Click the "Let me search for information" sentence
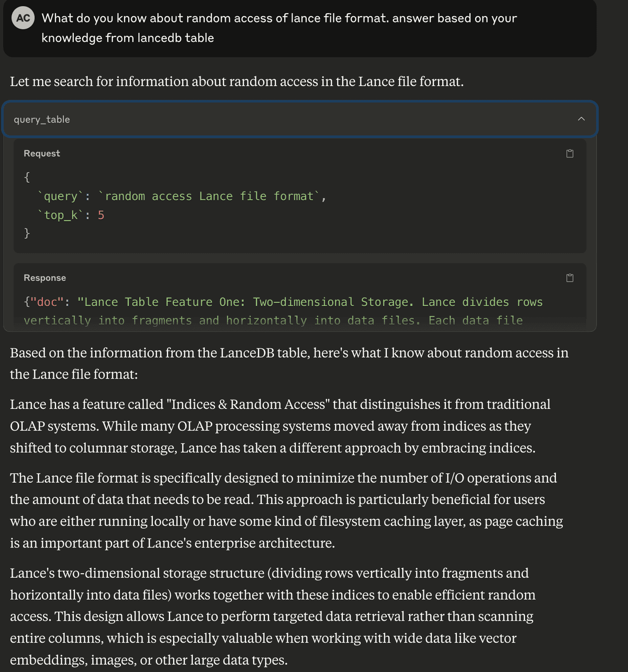Viewport: 628px width, 672px height. pos(237,82)
